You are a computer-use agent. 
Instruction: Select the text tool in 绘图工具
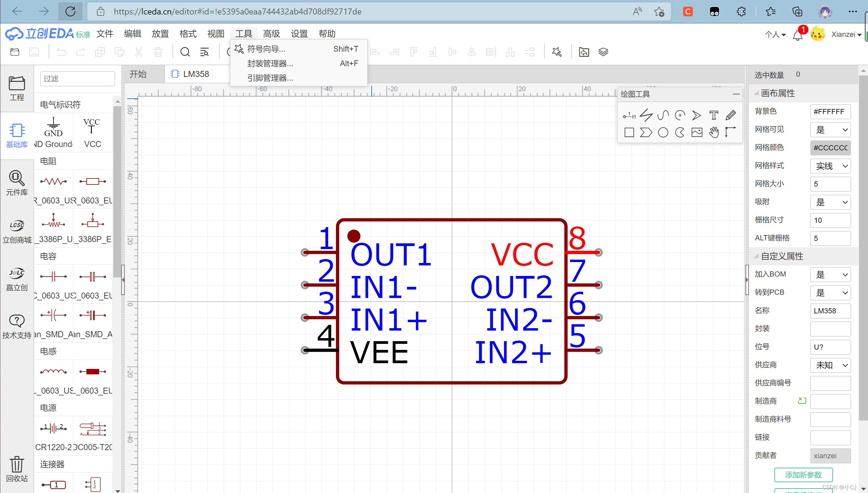[x=714, y=115]
